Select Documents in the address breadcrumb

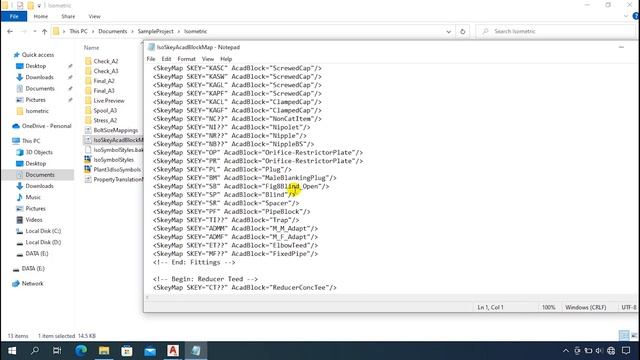point(113,31)
